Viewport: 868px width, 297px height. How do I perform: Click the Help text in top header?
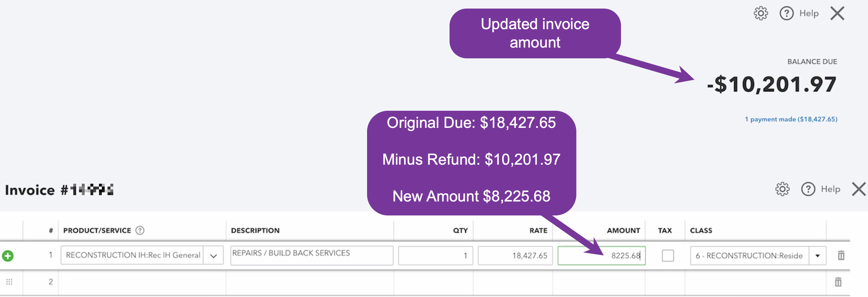pyautogui.click(x=809, y=13)
